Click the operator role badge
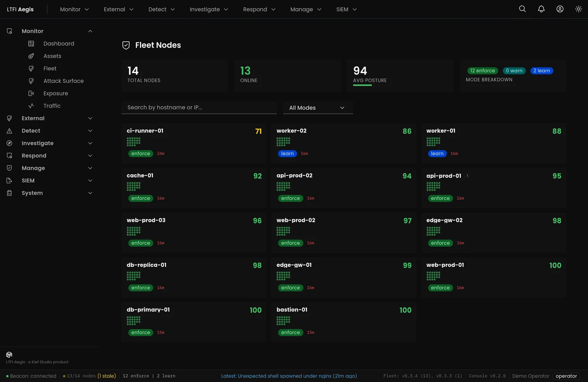 [566, 376]
